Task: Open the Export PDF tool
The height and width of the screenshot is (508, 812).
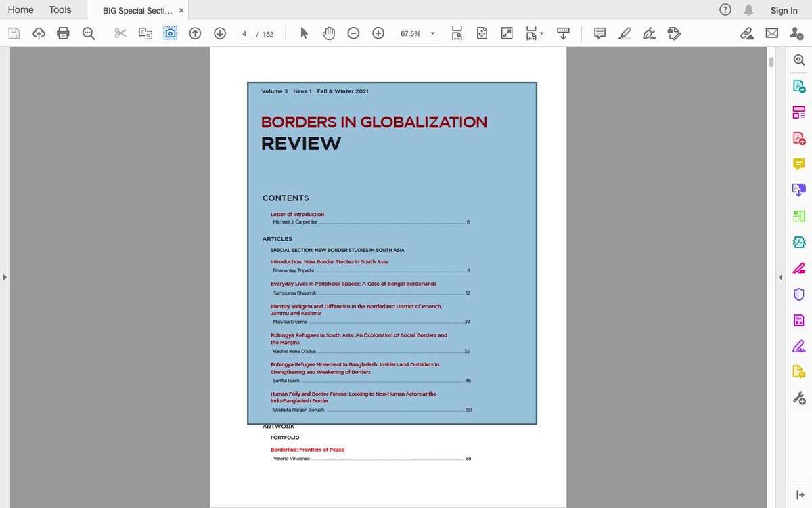Action: pyautogui.click(x=799, y=86)
